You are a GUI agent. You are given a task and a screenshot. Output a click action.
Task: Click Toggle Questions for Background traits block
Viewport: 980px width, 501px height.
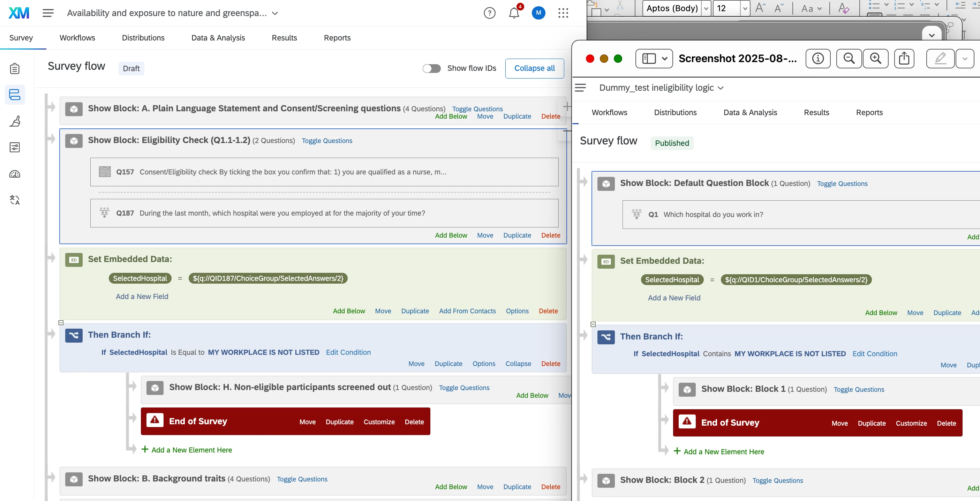pos(302,479)
